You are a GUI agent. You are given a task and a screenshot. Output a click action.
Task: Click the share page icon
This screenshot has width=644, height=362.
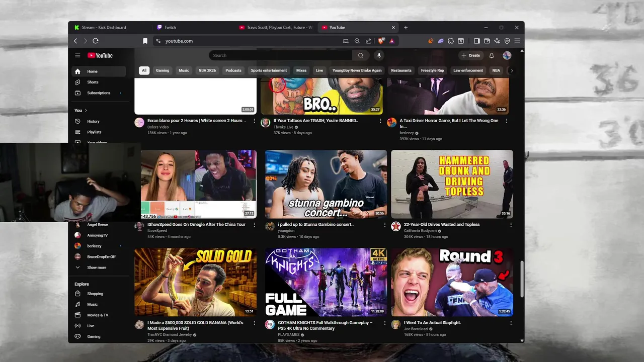click(368, 41)
